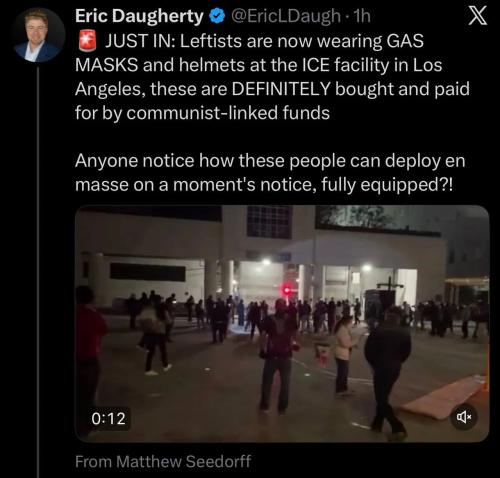Click the building's dark window grid in video

pyautogui.click(x=269, y=222)
